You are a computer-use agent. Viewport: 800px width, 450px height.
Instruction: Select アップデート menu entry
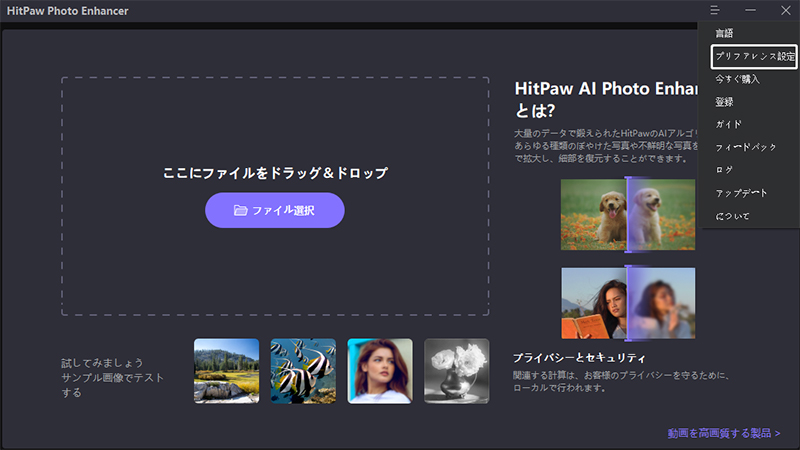[x=741, y=193]
